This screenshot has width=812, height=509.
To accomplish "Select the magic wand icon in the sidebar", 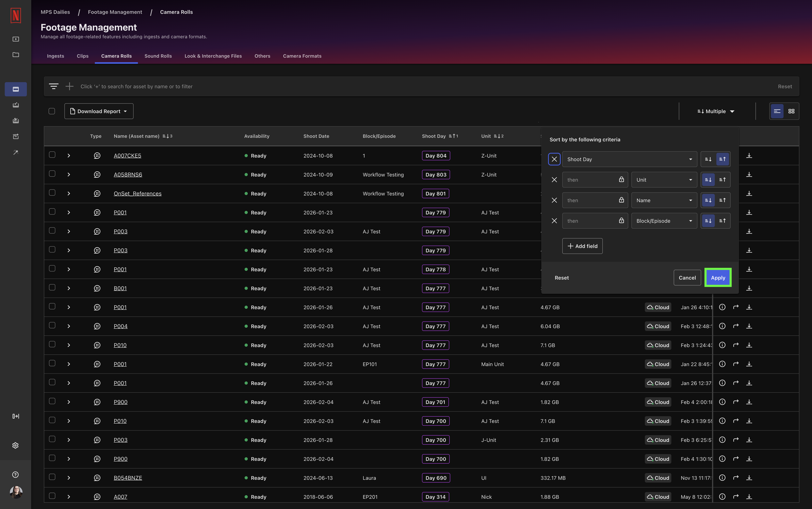I will coord(15,152).
